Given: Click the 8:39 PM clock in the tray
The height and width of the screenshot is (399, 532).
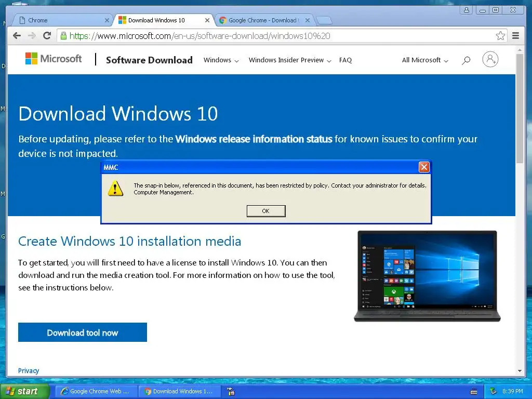Looking at the screenshot, I should click(x=513, y=391).
